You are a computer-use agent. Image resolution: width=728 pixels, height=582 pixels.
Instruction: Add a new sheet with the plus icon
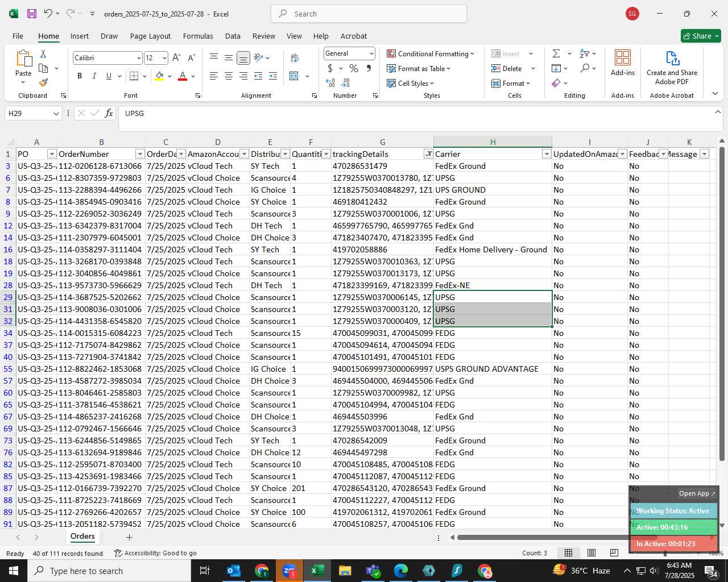click(129, 537)
